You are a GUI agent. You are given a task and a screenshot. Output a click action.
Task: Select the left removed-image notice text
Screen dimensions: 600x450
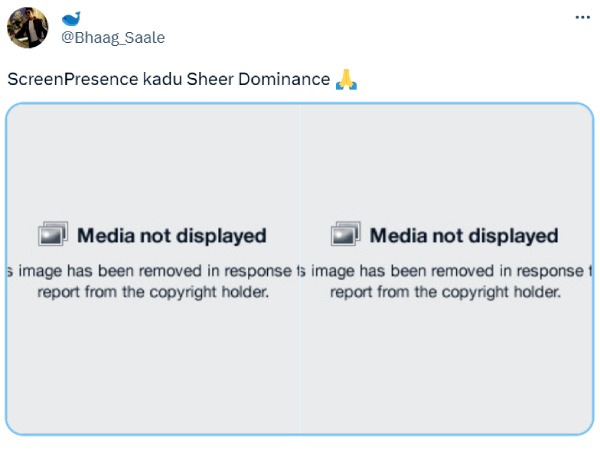pyautogui.click(x=152, y=270)
